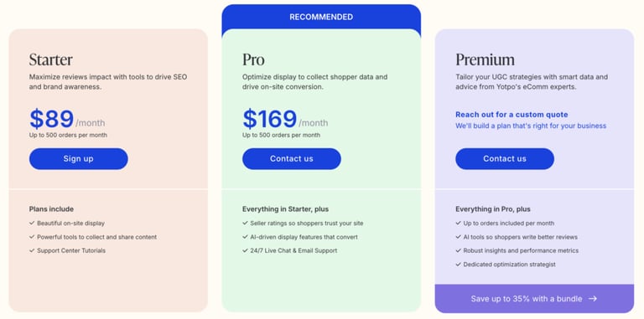644x319 pixels.
Task: Click the arrow icon in bundle banner
Action: 593,299
